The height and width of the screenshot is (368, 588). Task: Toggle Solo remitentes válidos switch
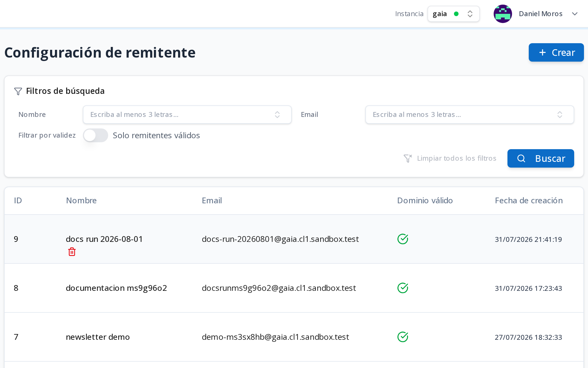(x=96, y=135)
